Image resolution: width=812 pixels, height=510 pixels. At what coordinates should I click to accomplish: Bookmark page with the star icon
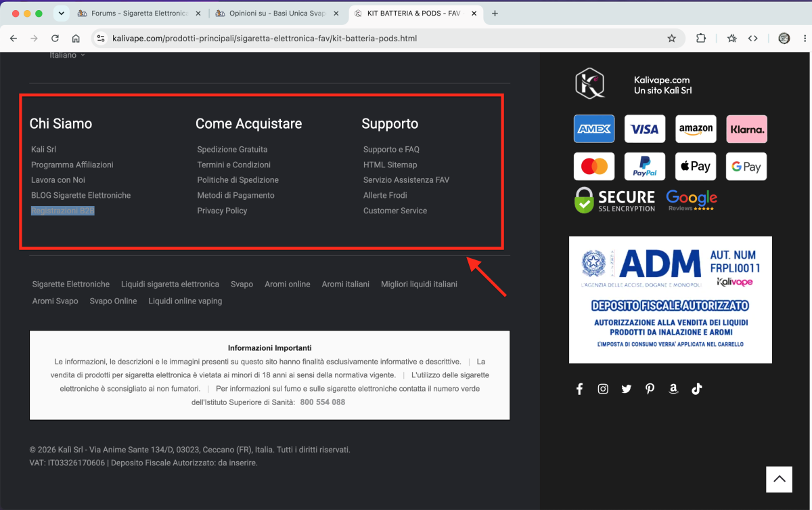672,39
